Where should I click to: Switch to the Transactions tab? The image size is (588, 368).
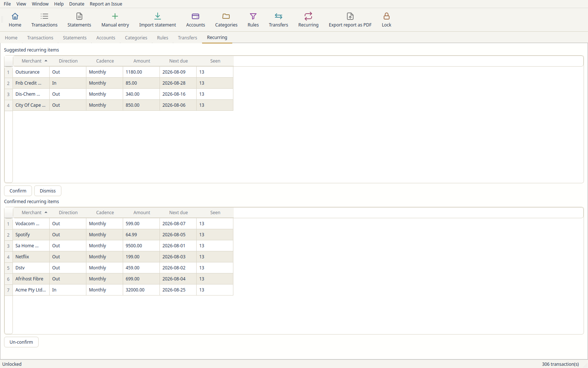[40, 38]
